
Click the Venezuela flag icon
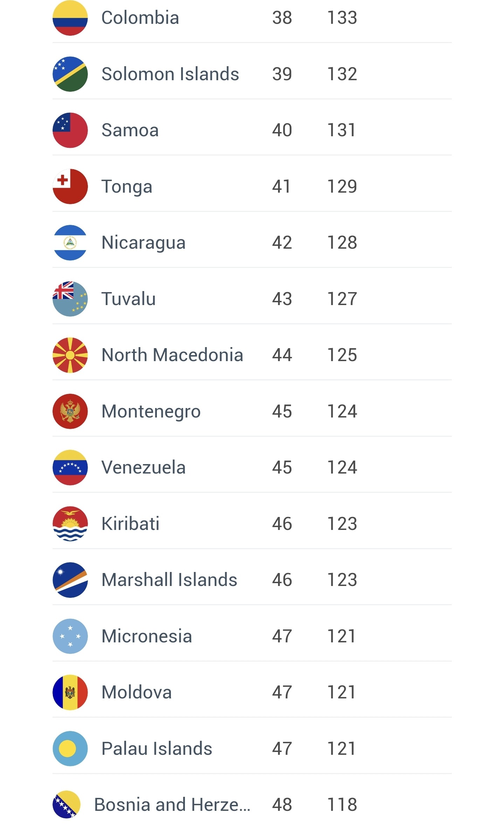pyautogui.click(x=70, y=468)
